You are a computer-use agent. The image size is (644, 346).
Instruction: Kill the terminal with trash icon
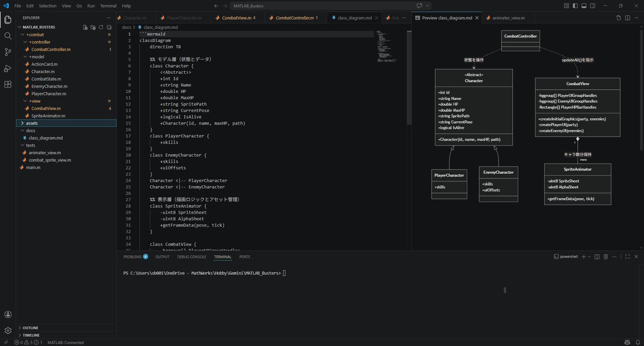[x=606, y=257]
